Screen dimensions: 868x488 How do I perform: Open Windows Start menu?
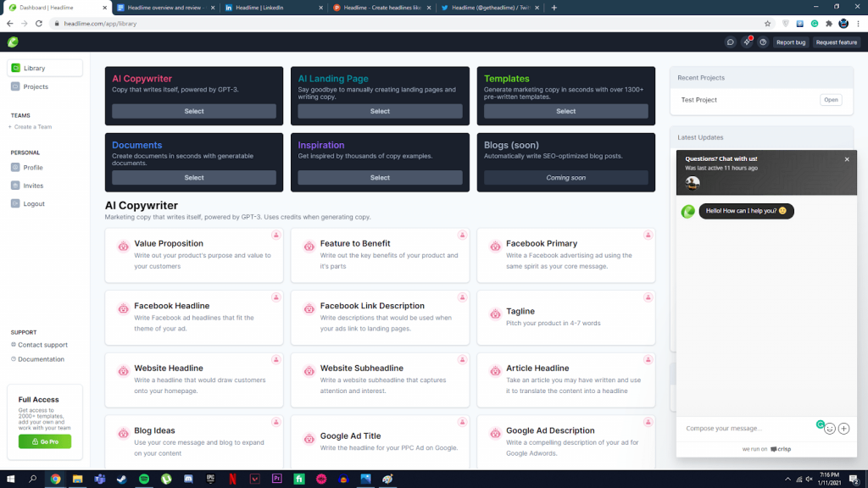10,480
